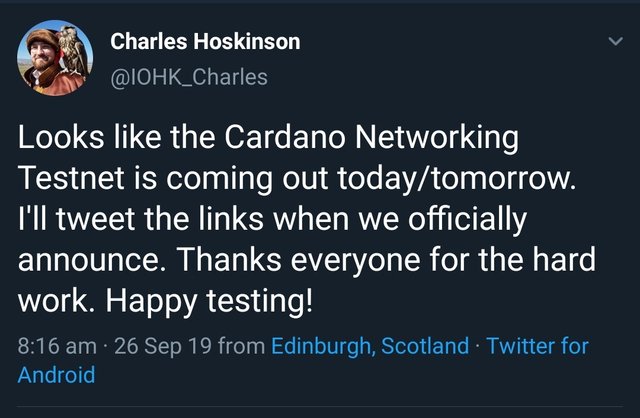Click the 'today/tomorrow' text in the tweet

480,179
